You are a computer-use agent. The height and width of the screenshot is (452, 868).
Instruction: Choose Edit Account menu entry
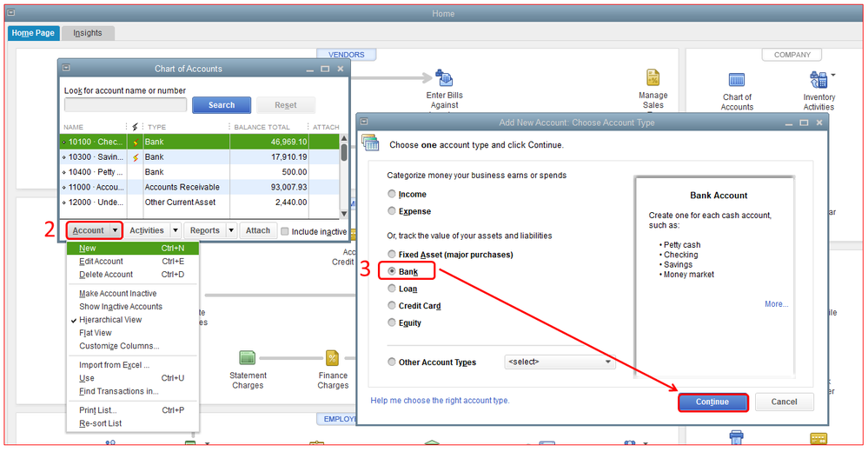click(132, 262)
